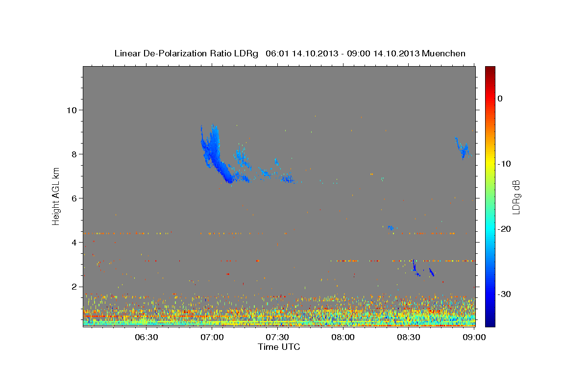The height and width of the screenshot is (392, 588).
Task: Click the height tick label 6
Action: coord(74,198)
